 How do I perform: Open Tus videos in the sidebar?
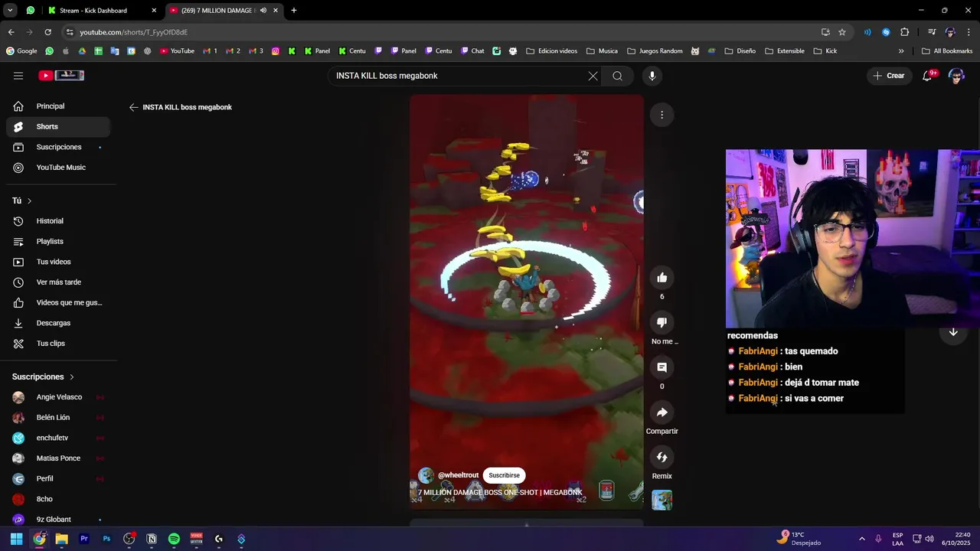pos(58,262)
